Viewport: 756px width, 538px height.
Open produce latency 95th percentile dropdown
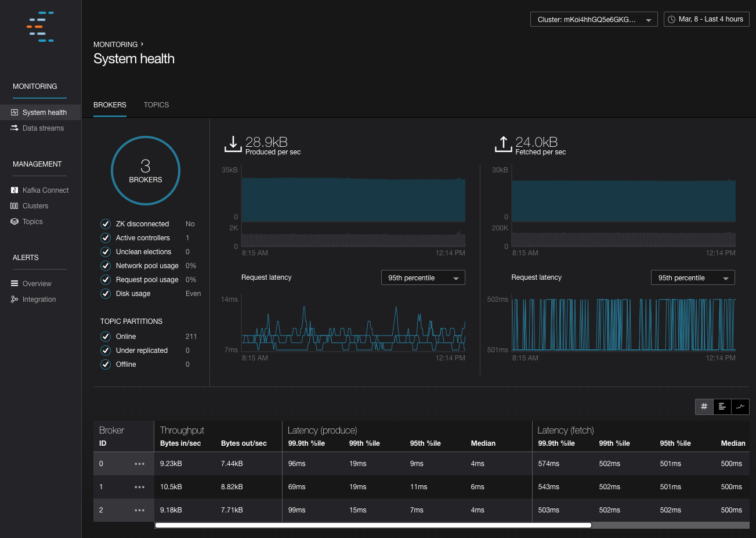coord(423,278)
